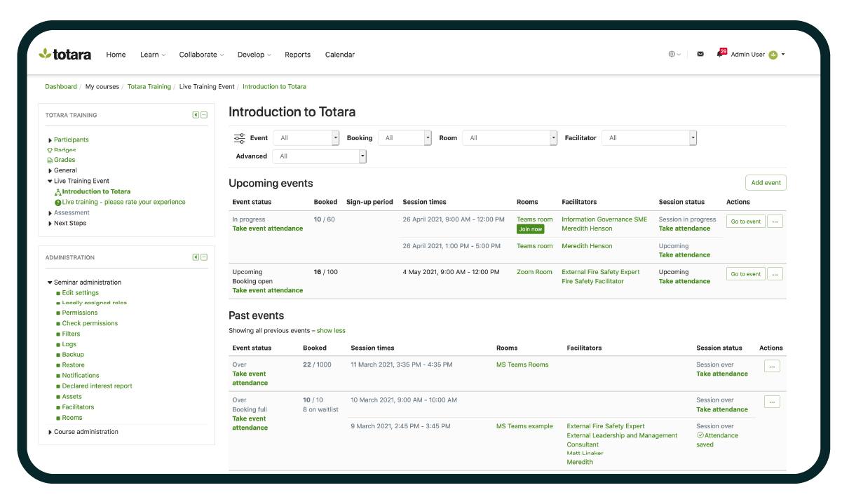
Task: Open Edit settings in Seminar administration
Action: click(80, 293)
